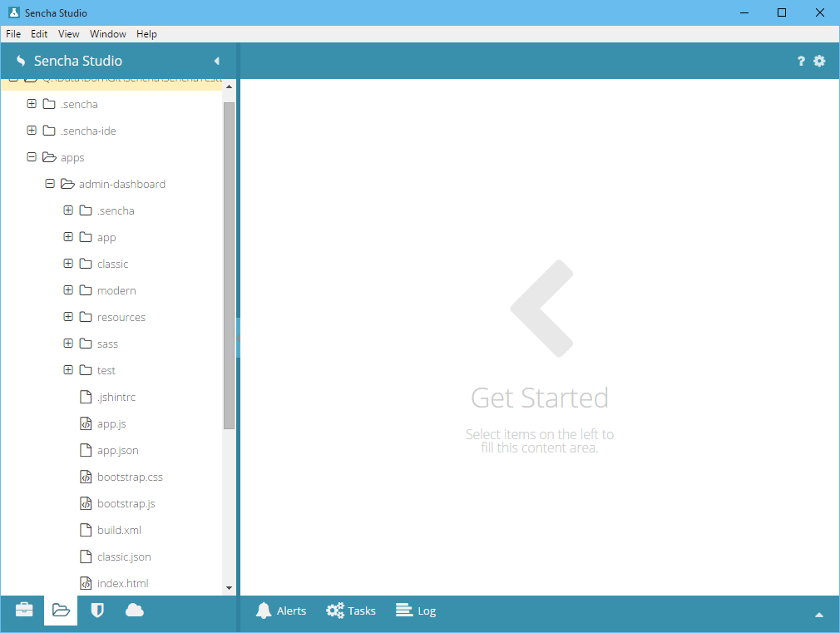The height and width of the screenshot is (633, 840).
Task: Select the classic.json file name
Action: (x=124, y=556)
